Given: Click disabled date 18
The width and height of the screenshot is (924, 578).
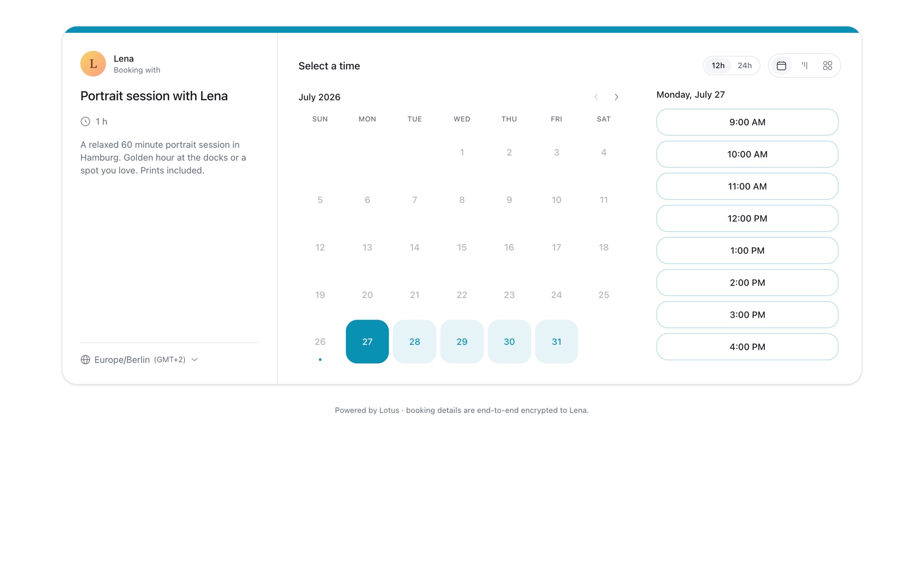Looking at the screenshot, I should click(604, 248).
